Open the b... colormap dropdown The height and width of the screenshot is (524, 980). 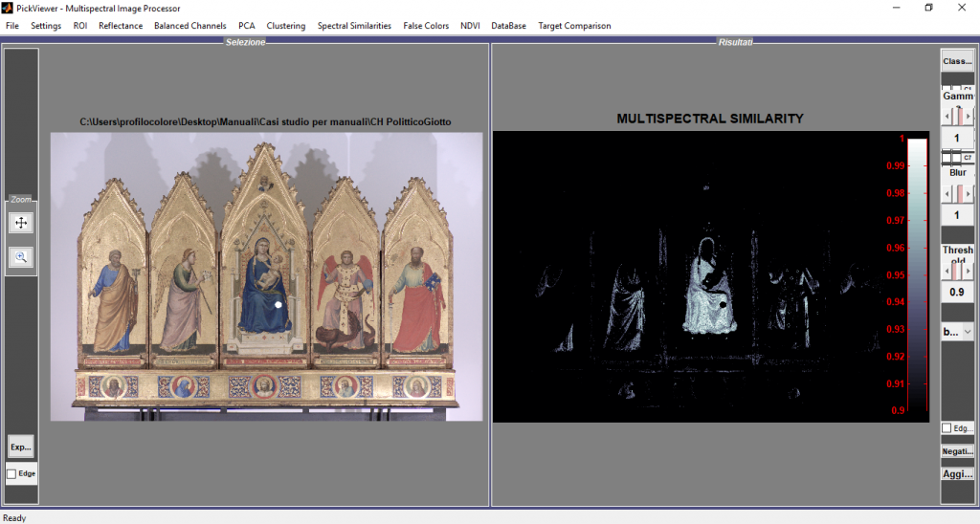pyautogui.click(x=957, y=332)
